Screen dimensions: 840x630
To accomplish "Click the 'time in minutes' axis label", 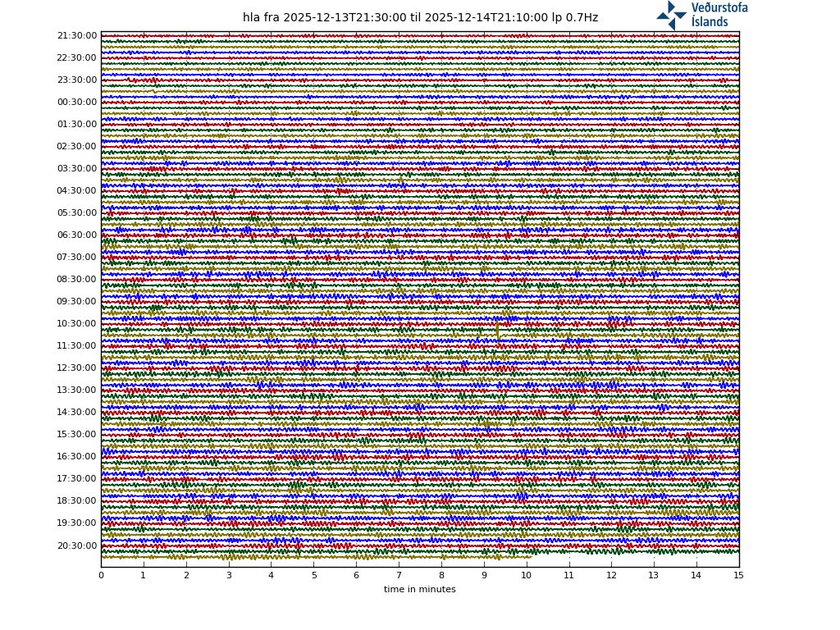I will pos(419,590).
